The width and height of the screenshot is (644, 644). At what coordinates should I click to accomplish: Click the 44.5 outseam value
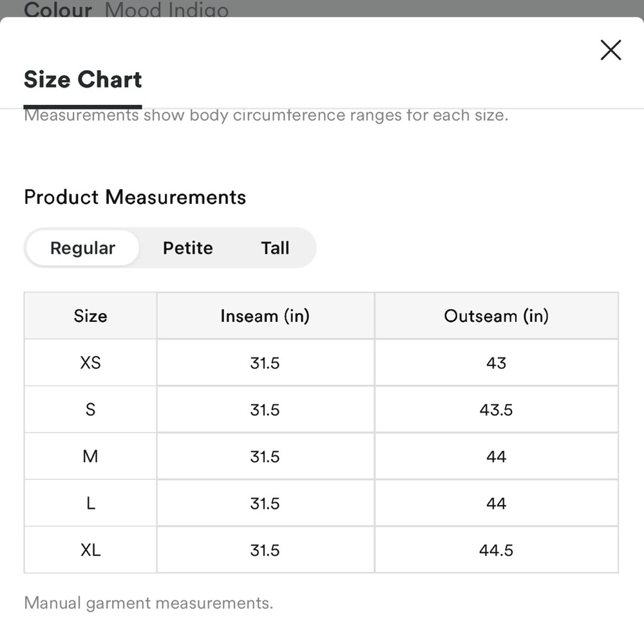[496, 551]
